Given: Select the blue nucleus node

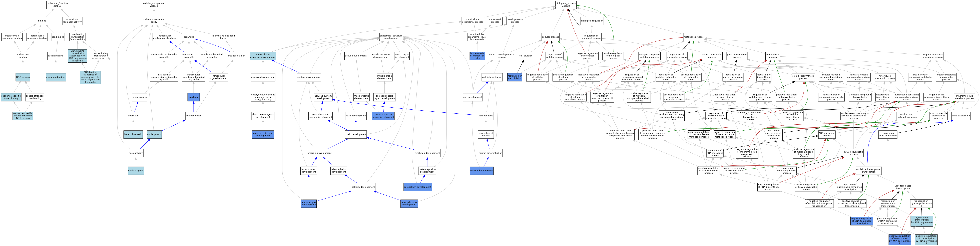Looking at the screenshot, I should pos(194,97).
